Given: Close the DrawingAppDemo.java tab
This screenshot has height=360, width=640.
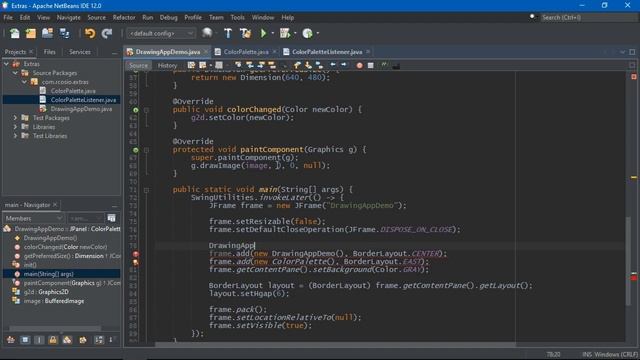Looking at the screenshot, I should click(x=206, y=52).
